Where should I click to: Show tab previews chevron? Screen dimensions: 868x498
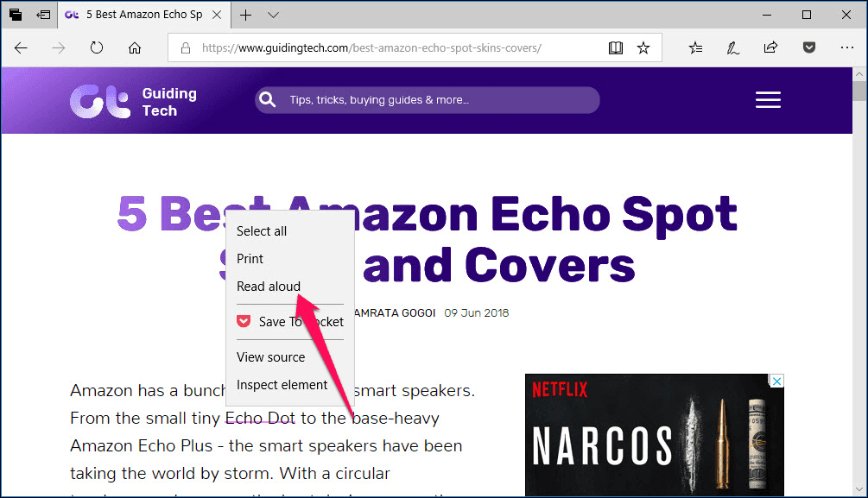click(x=274, y=15)
